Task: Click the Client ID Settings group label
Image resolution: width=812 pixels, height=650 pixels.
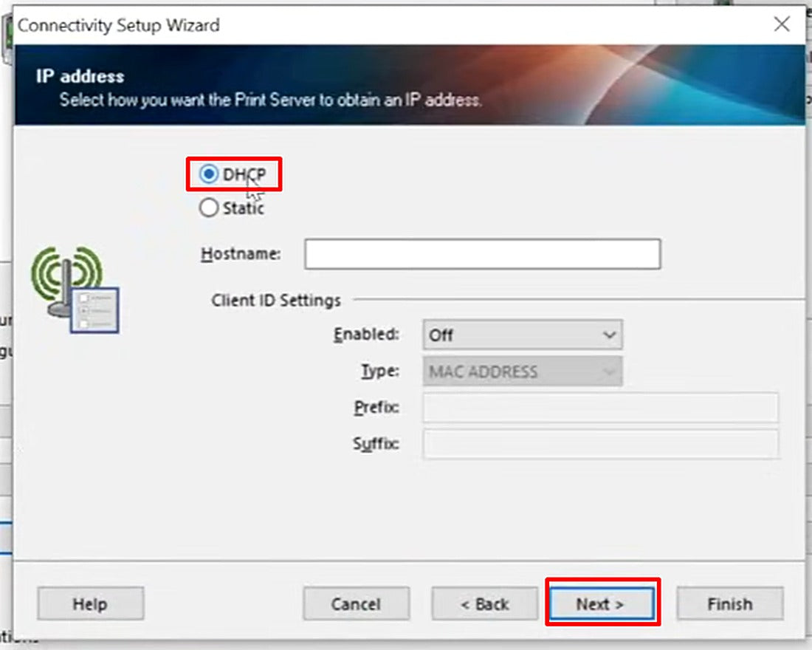Action: (276, 301)
